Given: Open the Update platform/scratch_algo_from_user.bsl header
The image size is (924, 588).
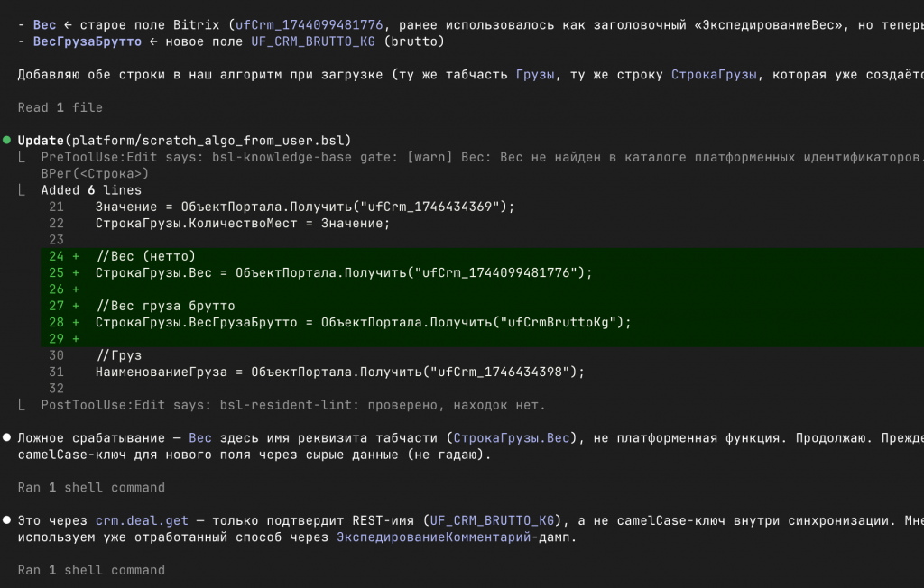Looking at the screenshot, I should coord(184,140).
